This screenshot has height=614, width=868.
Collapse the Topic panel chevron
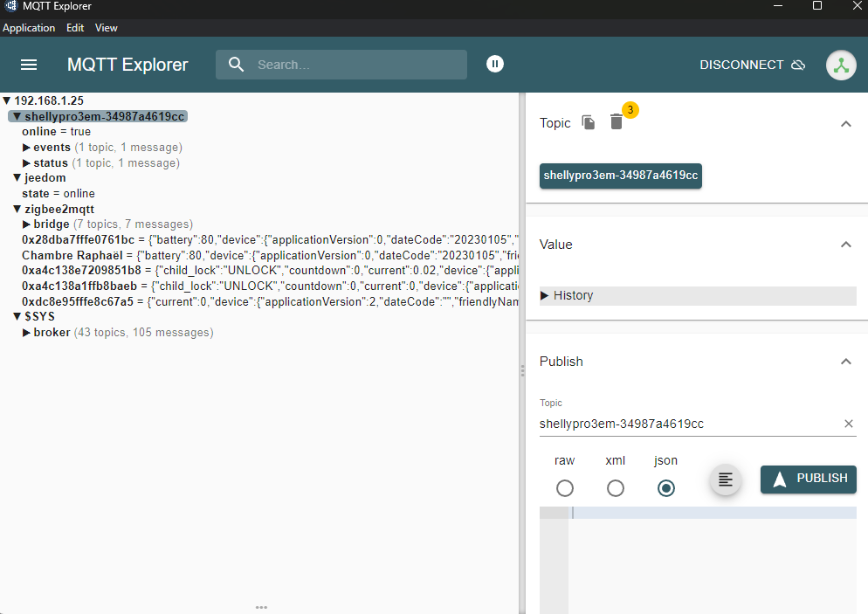pos(845,123)
